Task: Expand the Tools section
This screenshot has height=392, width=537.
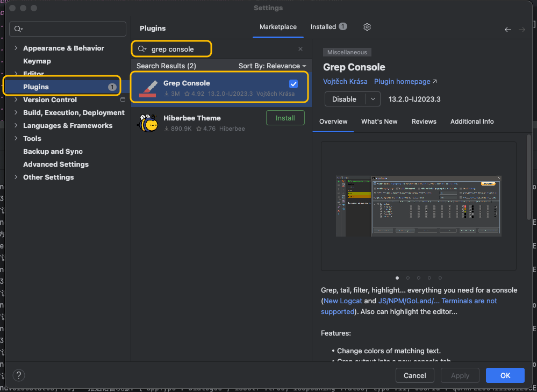Action: [x=16, y=138]
